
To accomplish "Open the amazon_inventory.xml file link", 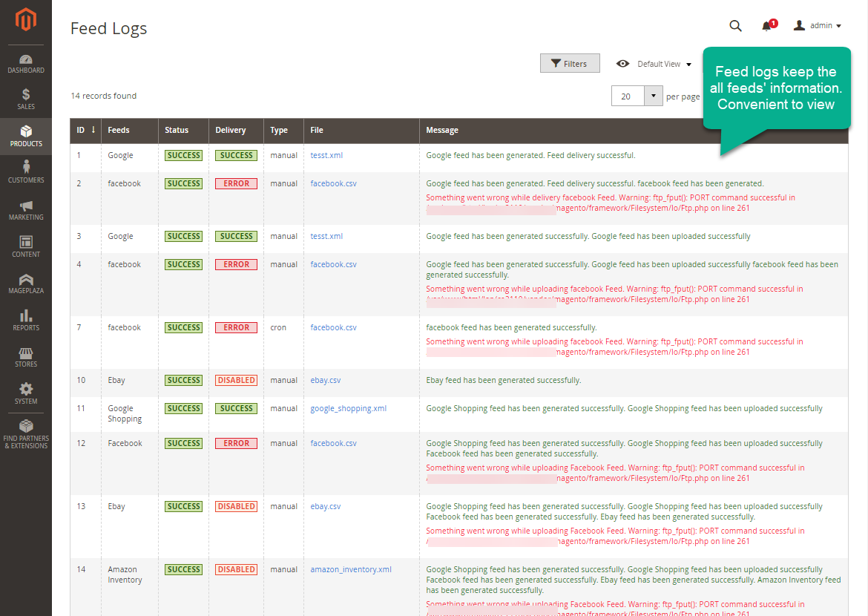I will point(350,569).
